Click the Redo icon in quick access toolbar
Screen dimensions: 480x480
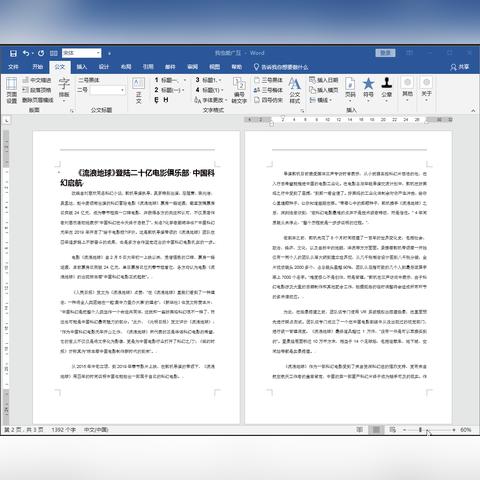click(41, 53)
